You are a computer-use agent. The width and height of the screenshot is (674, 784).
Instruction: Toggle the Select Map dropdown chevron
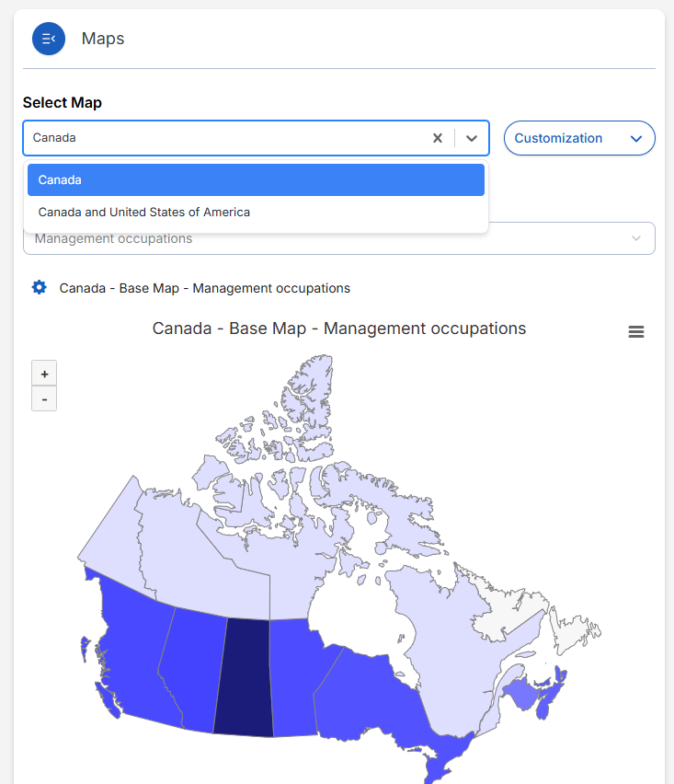coord(472,138)
